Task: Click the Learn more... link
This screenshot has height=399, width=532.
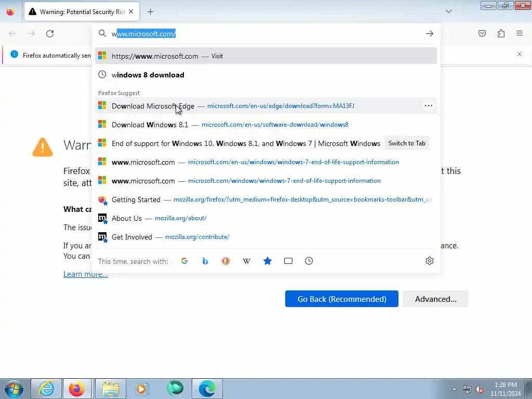Action: pyautogui.click(x=86, y=274)
